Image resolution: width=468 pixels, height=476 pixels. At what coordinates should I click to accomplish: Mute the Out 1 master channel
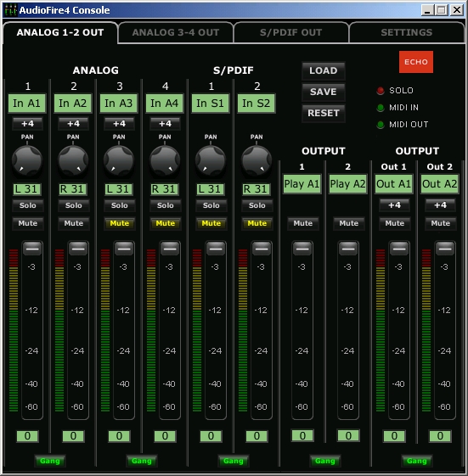(x=395, y=223)
